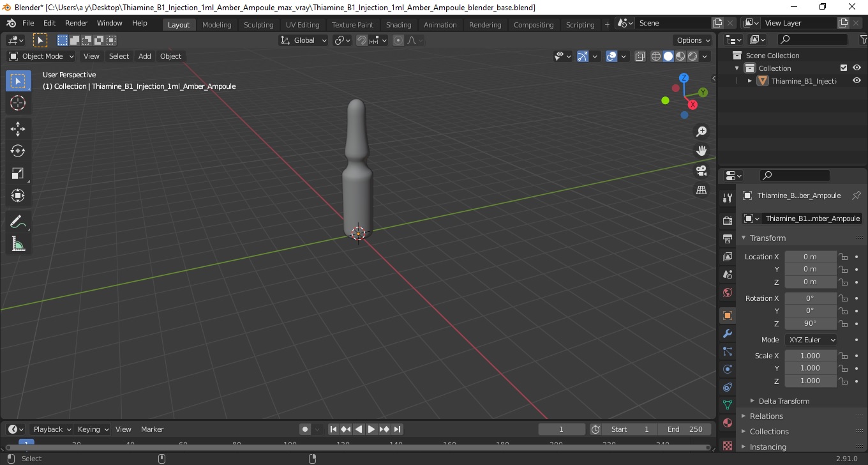868x465 pixels.
Task: Open the World properties tab
Action: click(728, 293)
